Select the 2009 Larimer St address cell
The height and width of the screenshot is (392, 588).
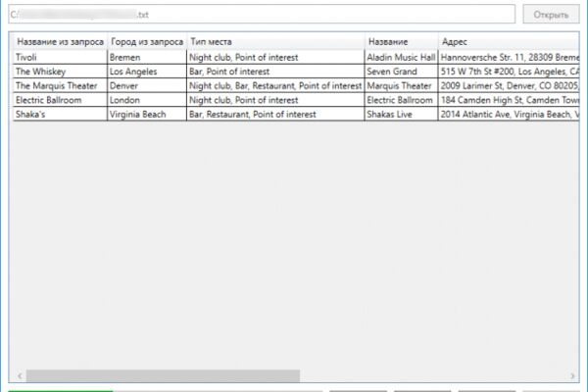click(509, 85)
